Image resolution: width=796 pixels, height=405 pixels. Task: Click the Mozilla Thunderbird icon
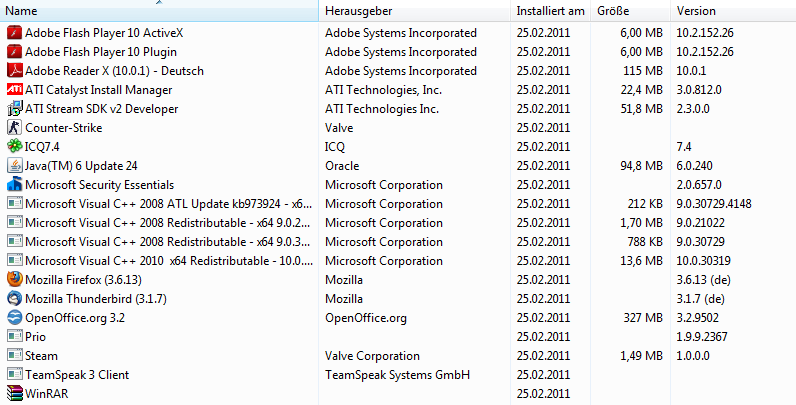(x=15, y=298)
